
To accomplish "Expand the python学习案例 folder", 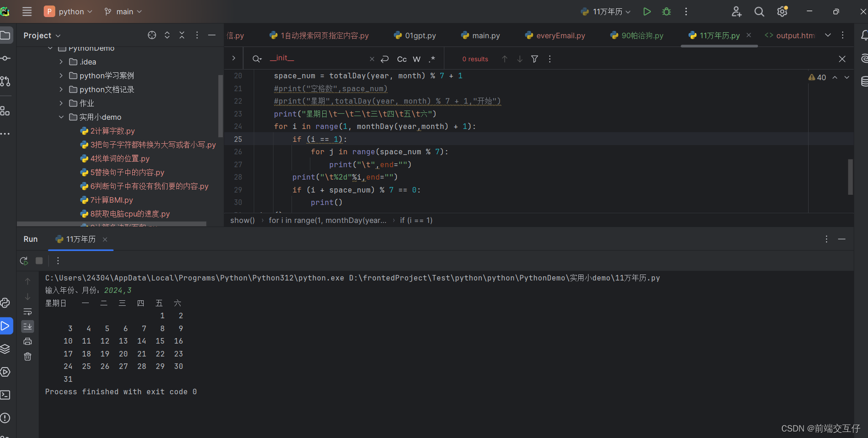I will pos(61,76).
